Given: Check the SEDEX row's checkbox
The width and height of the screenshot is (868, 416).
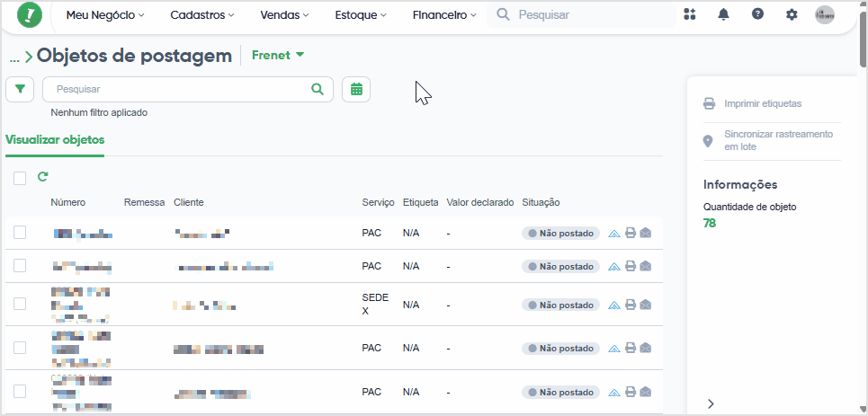Looking at the screenshot, I should click(x=20, y=304).
